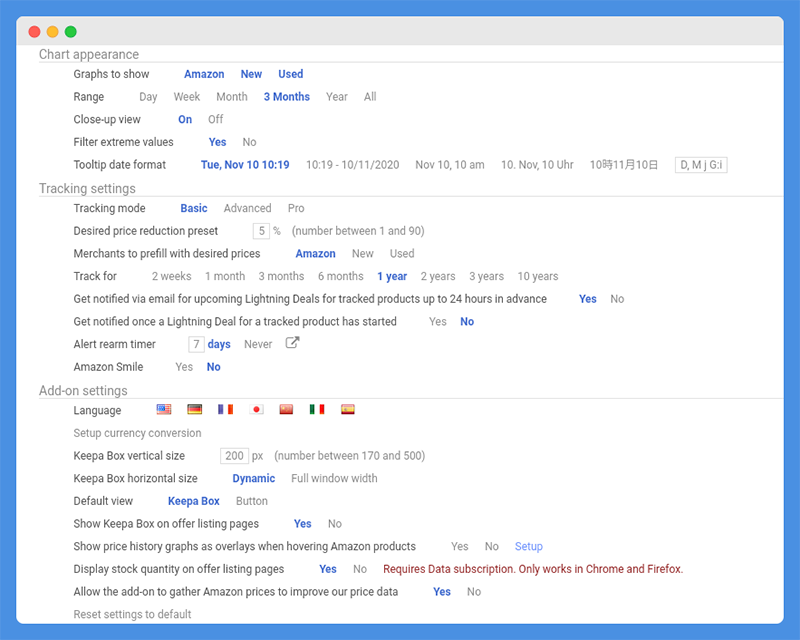Viewport: 800px width, 640px height.
Task: Set Track for to 3 years
Action: coord(487,276)
